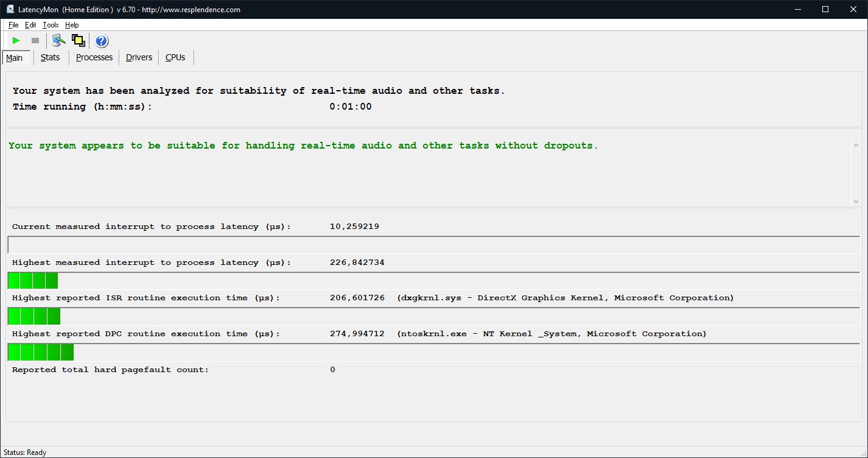Close the LatencyMon window

[x=854, y=9]
